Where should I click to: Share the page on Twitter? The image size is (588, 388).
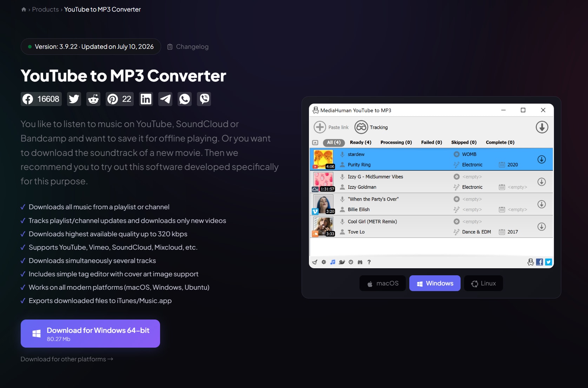point(74,99)
